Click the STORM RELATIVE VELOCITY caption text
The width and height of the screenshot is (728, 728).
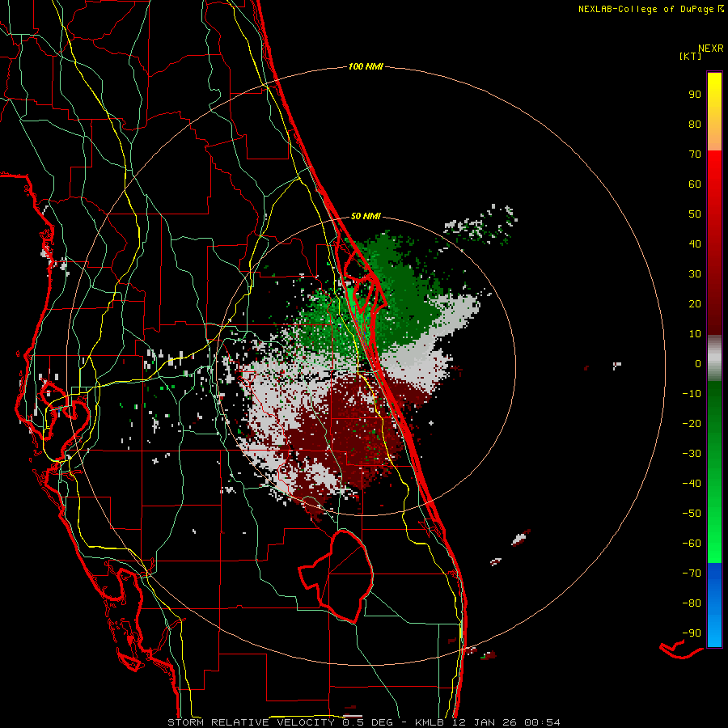(252, 722)
